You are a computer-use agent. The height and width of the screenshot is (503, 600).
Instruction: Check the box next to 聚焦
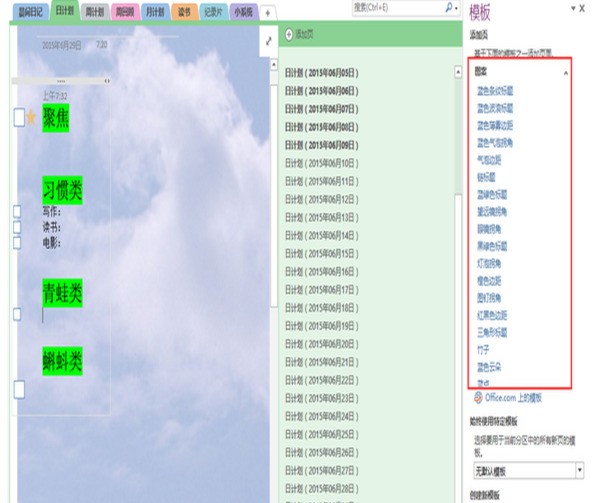[x=19, y=117]
